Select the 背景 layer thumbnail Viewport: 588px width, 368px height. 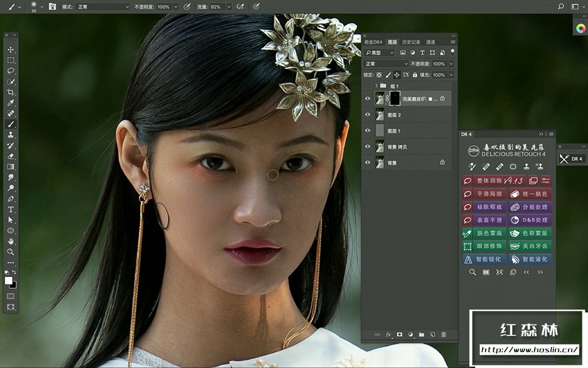point(379,163)
